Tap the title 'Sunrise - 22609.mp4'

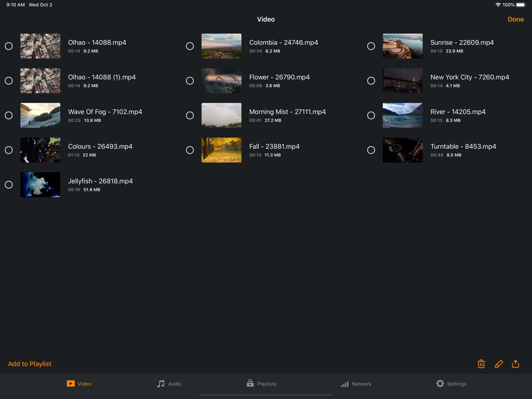pyautogui.click(x=462, y=43)
